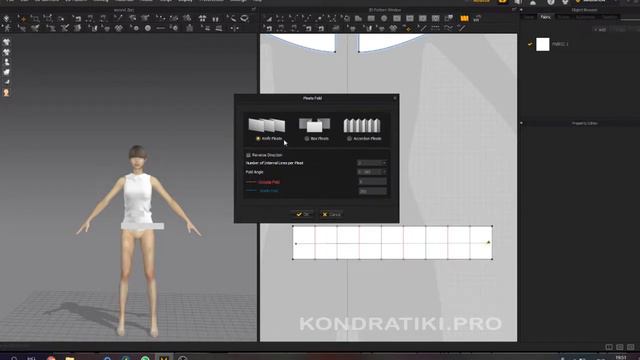This screenshot has width=640, height=360.
Task: Select the rectangular pleat pattern in 2D window
Action: point(392,242)
